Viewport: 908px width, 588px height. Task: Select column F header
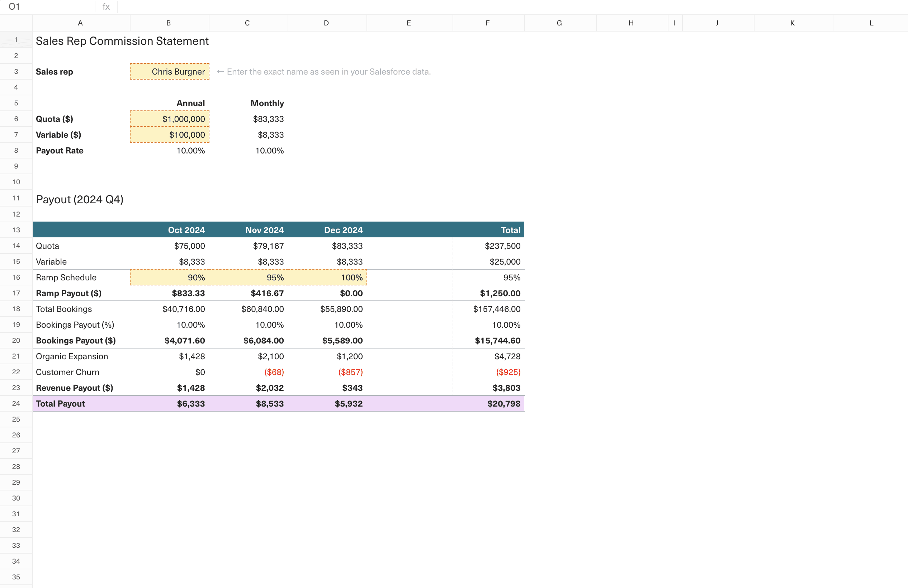(x=488, y=23)
